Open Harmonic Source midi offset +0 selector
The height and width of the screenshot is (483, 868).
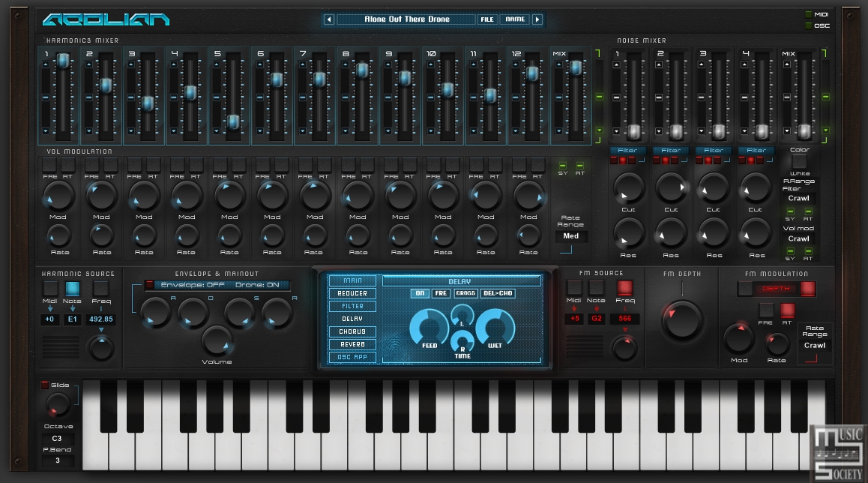(49, 319)
